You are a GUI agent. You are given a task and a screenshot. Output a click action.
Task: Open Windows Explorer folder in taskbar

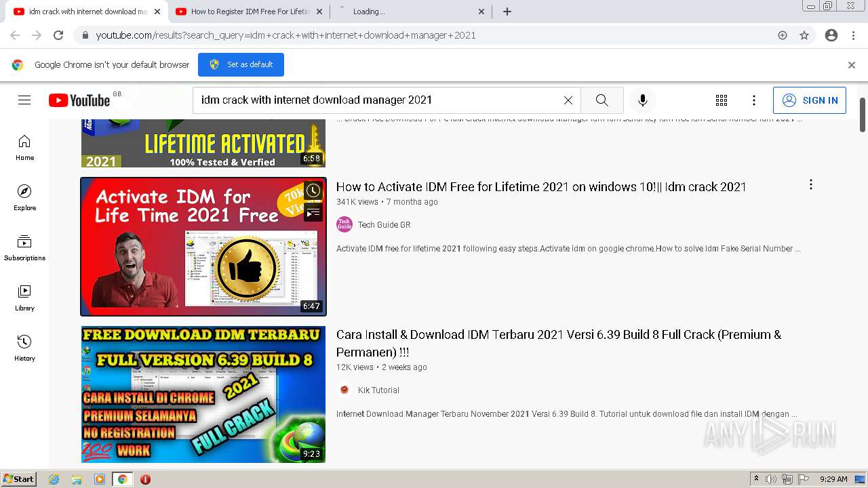pos(77,479)
